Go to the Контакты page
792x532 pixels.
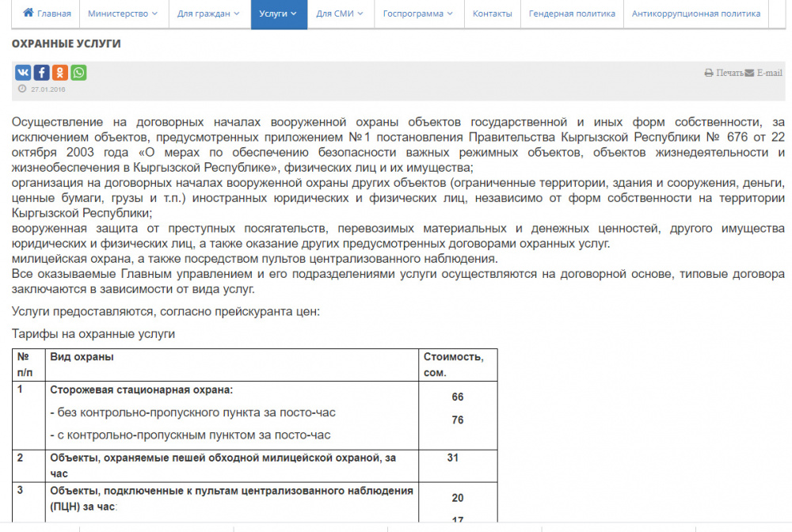tap(492, 14)
